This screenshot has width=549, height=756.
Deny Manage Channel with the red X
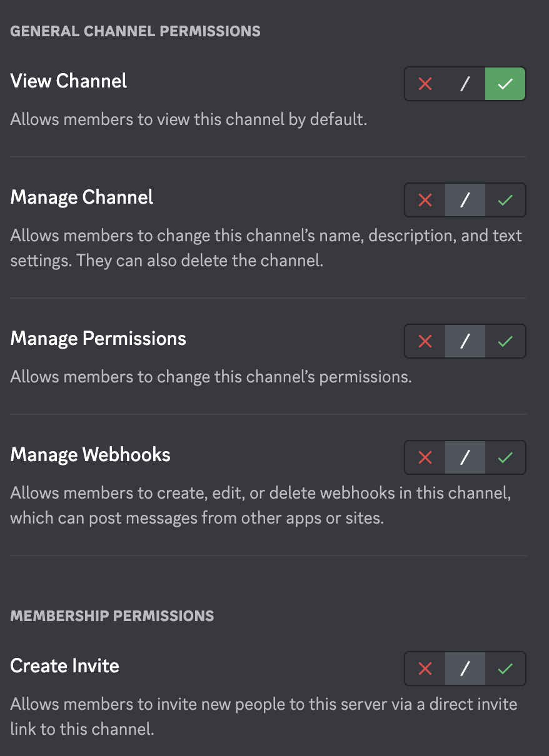click(x=425, y=200)
